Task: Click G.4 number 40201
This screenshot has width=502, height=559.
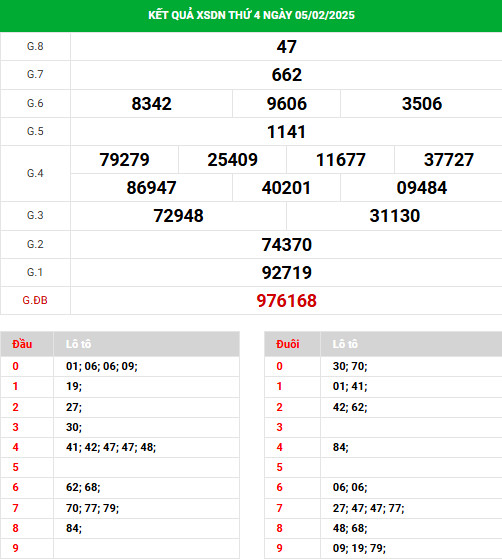Action: pyautogui.click(x=287, y=188)
